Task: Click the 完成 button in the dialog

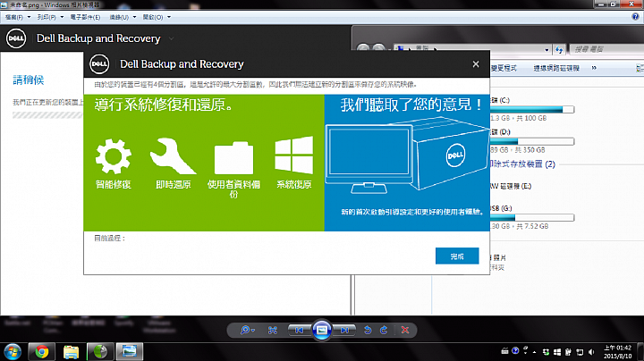Action: 457,256
